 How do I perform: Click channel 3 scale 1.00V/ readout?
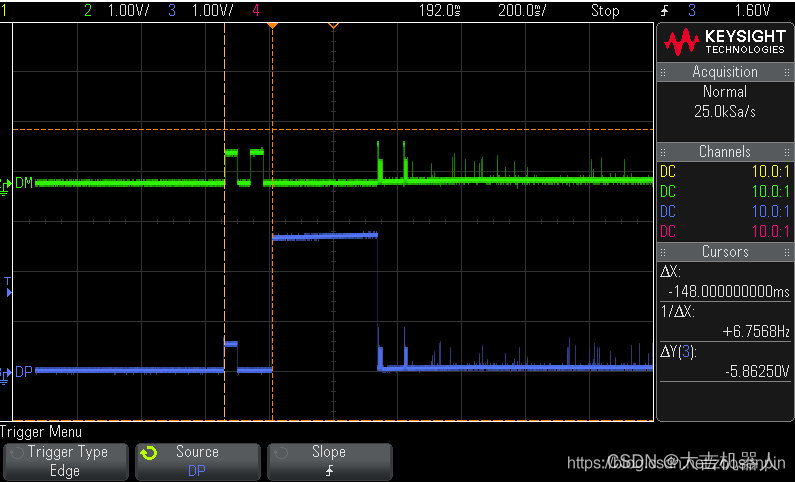[x=212, y=10]
